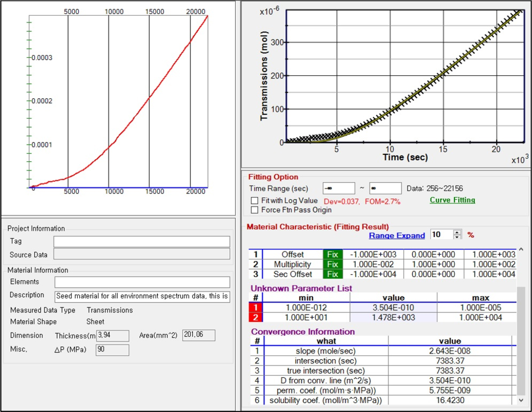The width and height of the screenshot is (532, 412).
Task: Enable the Fit with Log Value checkbox
Action: 254,200
